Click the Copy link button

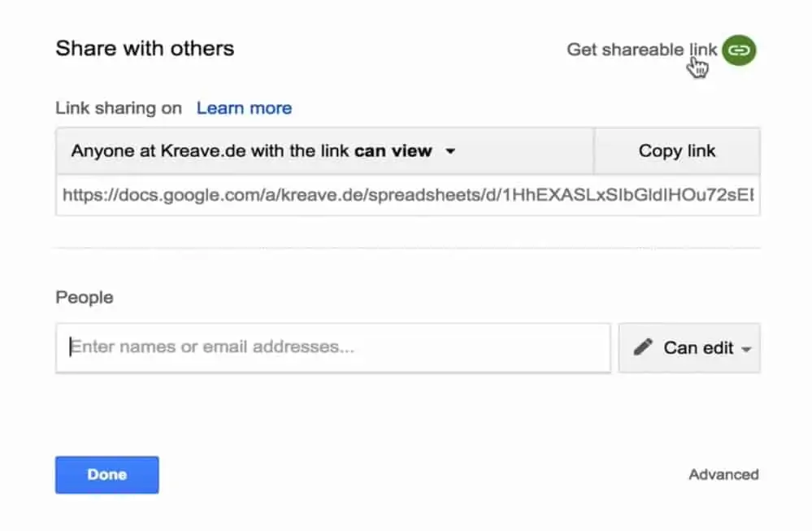pyautogui.click(x=676, y=150)
